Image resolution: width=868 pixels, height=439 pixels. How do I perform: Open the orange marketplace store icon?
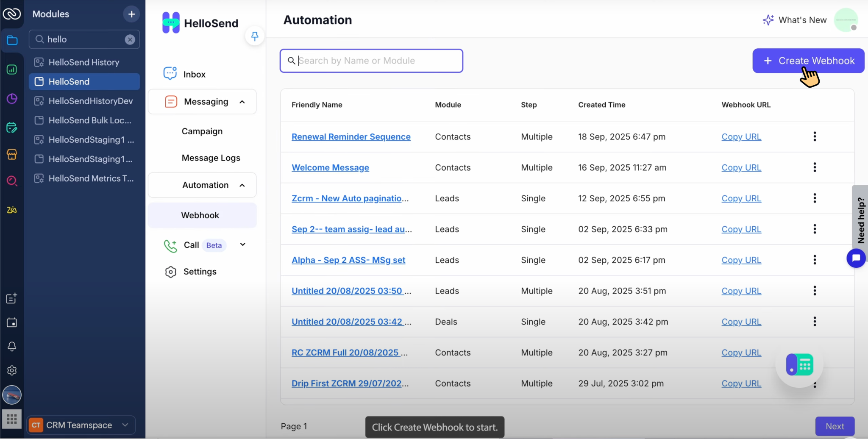tap(12, 155)
